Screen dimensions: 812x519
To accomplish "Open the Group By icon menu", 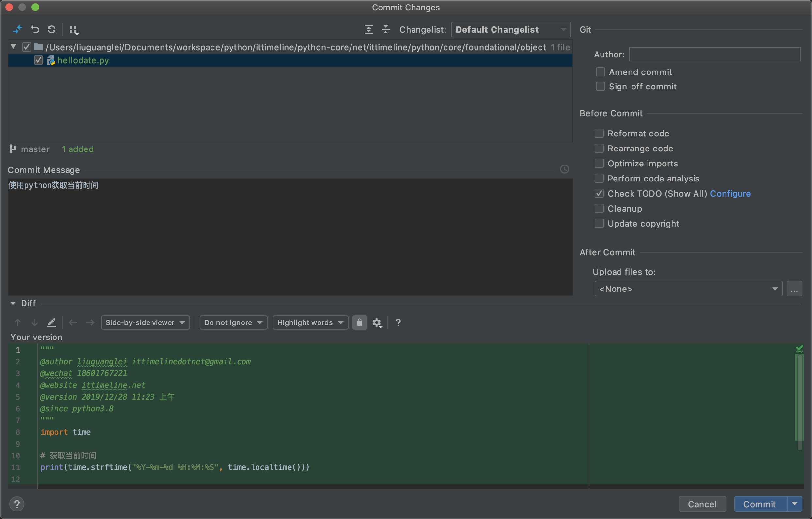I will (73, 30).
